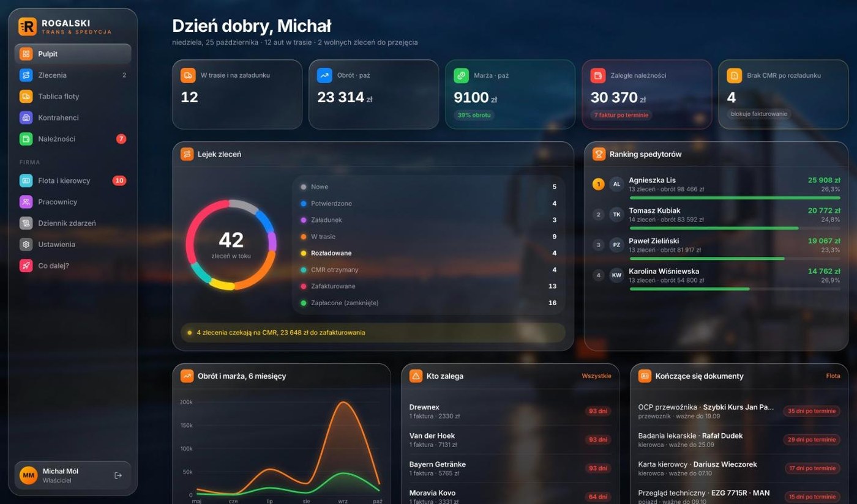857x504 pixels.
Task: Open Ustawienia gear icon
Action: click(x=26, y=244)
